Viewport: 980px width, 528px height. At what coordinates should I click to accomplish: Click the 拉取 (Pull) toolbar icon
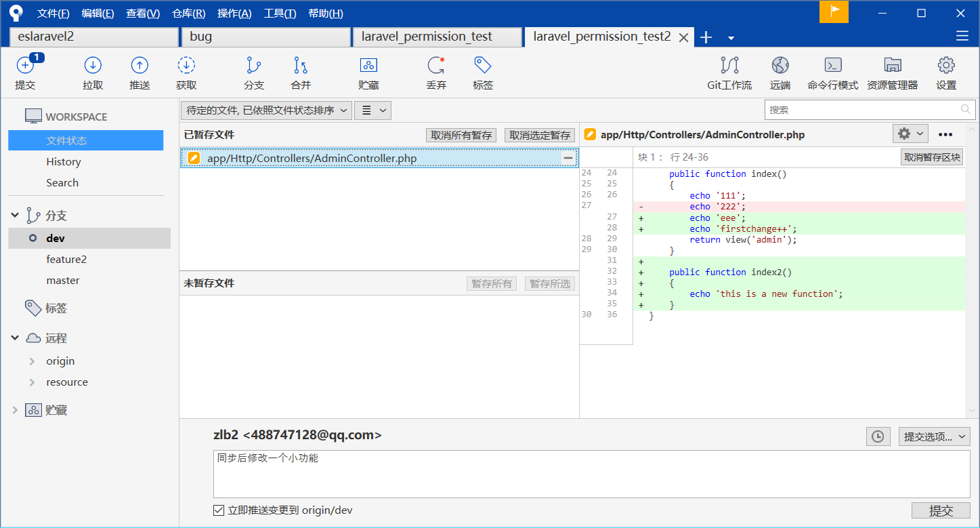[93, 66]
